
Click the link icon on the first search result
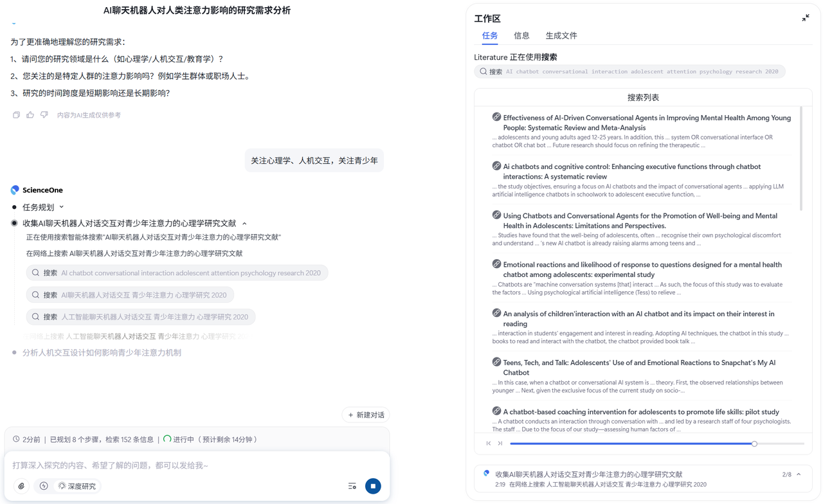click(496, 117)
